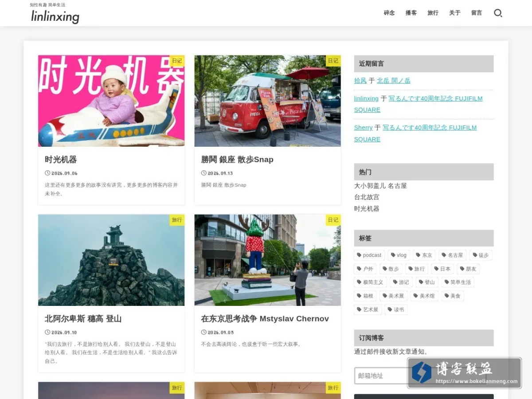Click commenter name linlinxing in sidebar
Screen dimensions: 532x399
(366, 98)
